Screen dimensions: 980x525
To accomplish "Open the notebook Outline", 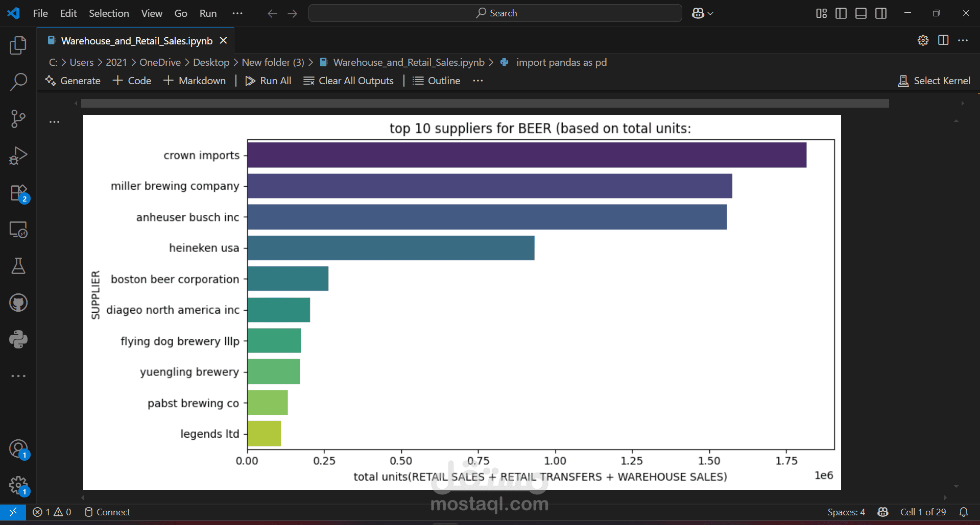I will pos(437,81).
